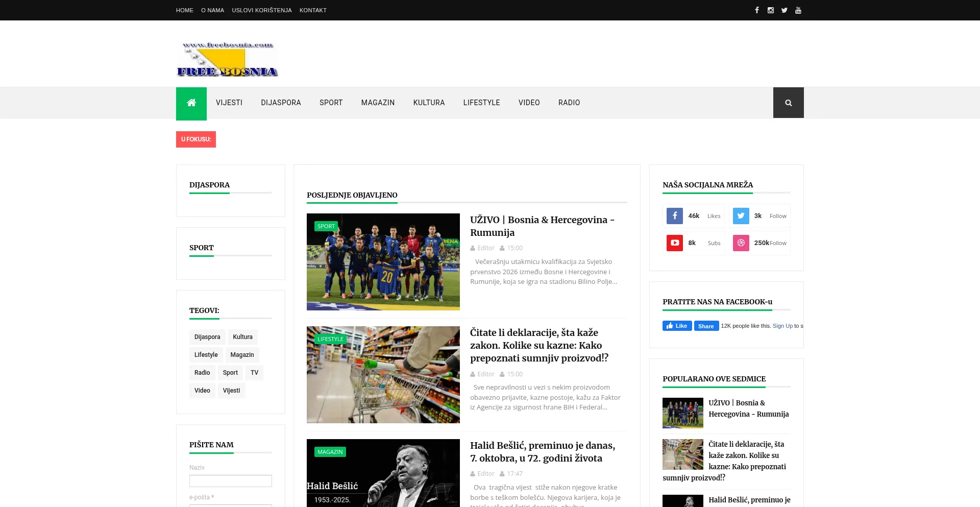Image resolution: width=980 pixels, height=507 pixels.
Task: Click the Facebook 46k Likes icon
Action: [x=675, y=216]
